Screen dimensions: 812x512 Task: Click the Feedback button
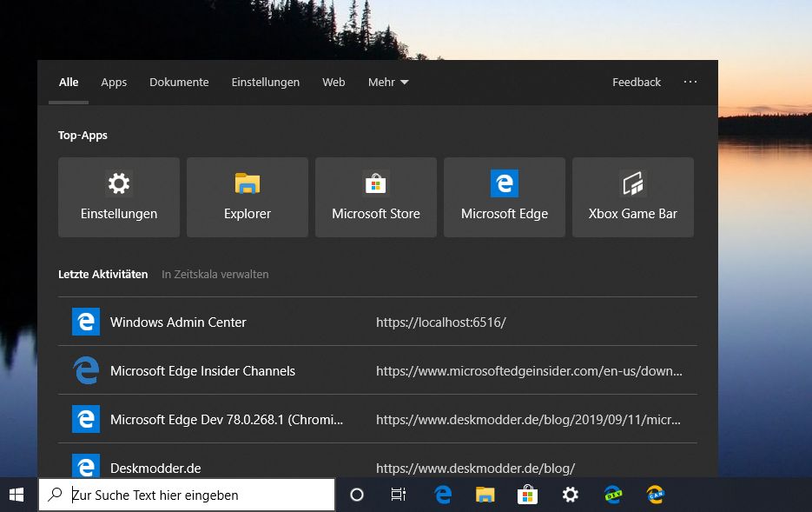tap(637, 83)
